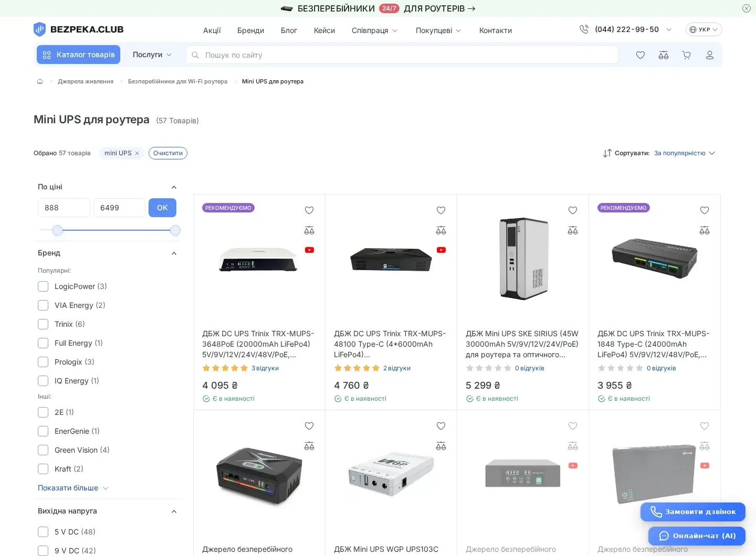Viewport: 756px width, 556px height.
Task: Check the Prologix brand filter
Action: point(43,362)
